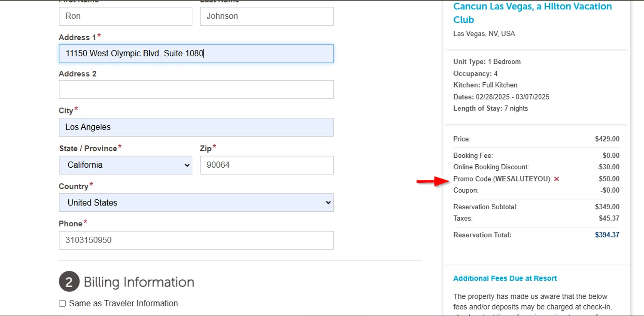Click the empty Address 2 field
This screenshot has height=316, width=644.
(x=196, y=90)
